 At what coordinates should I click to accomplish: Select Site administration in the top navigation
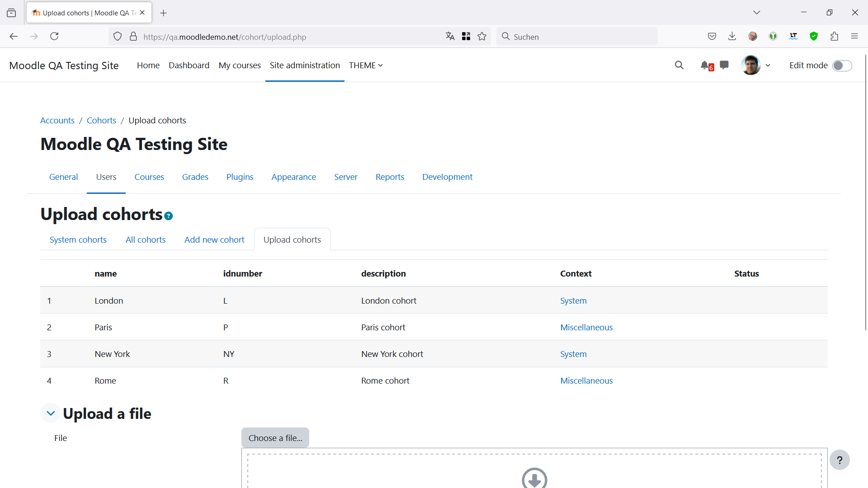point(305,66)
